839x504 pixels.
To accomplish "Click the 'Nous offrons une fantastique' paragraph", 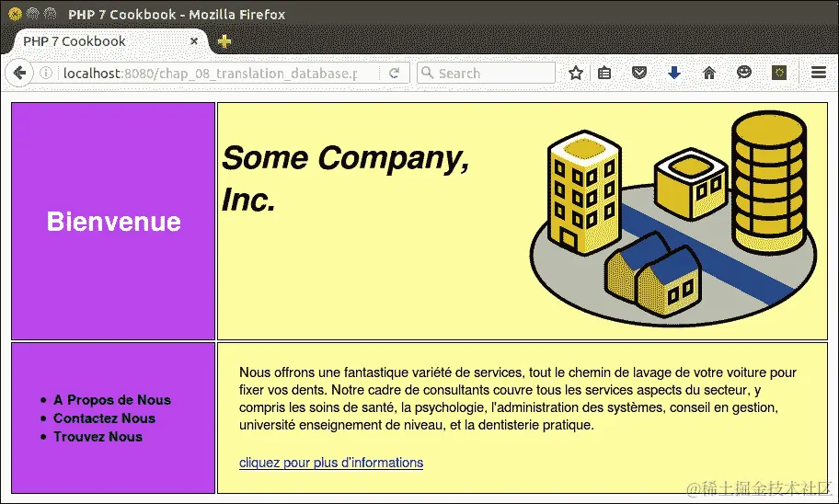I will pos(518,398).
